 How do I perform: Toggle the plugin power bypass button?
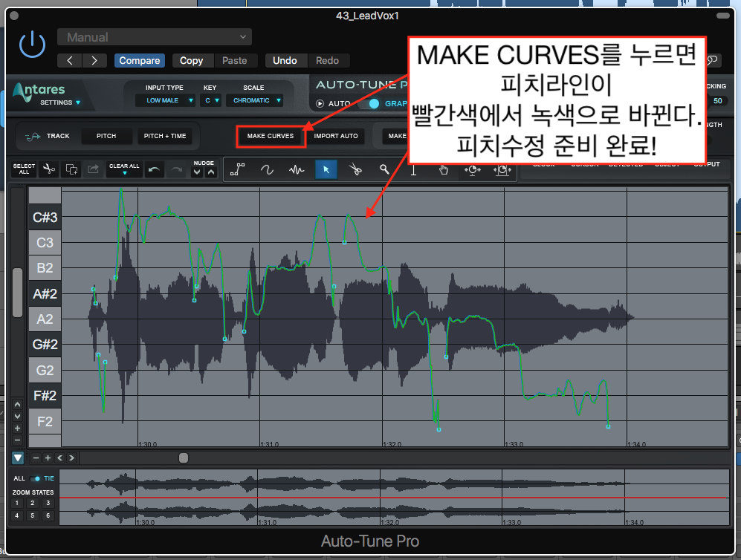coord(32,45)
